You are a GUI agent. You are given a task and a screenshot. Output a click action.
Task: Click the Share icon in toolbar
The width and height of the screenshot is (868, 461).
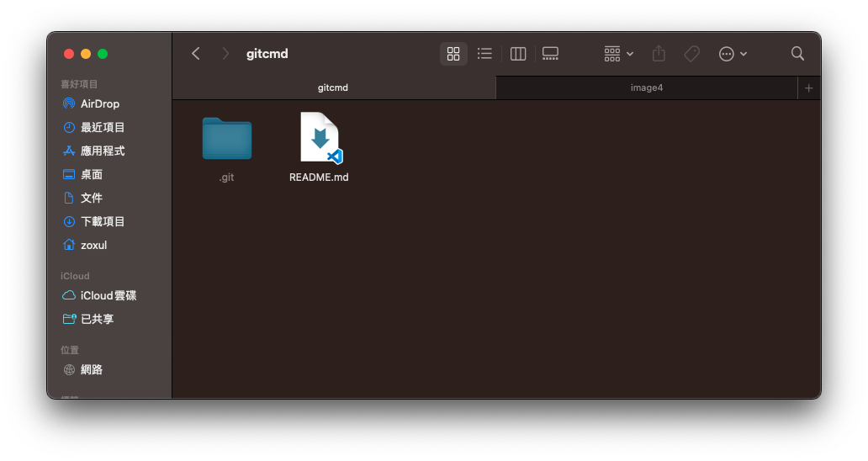[659, 54]
